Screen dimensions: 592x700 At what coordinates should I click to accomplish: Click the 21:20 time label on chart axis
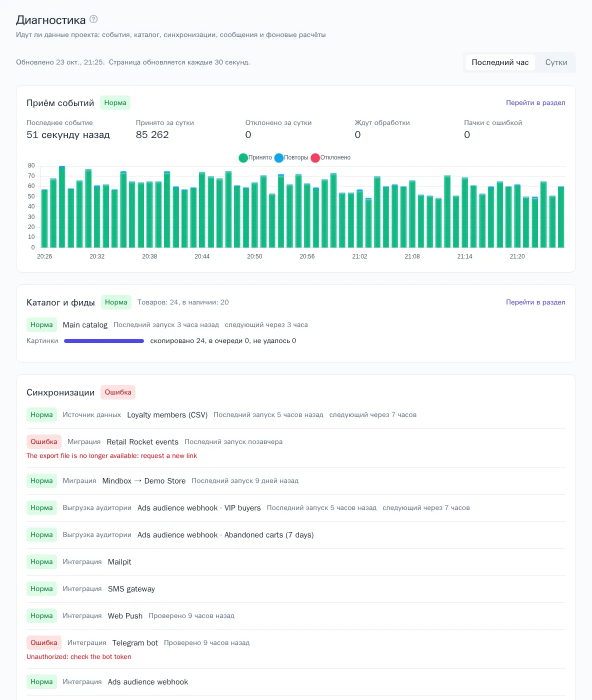517,256
